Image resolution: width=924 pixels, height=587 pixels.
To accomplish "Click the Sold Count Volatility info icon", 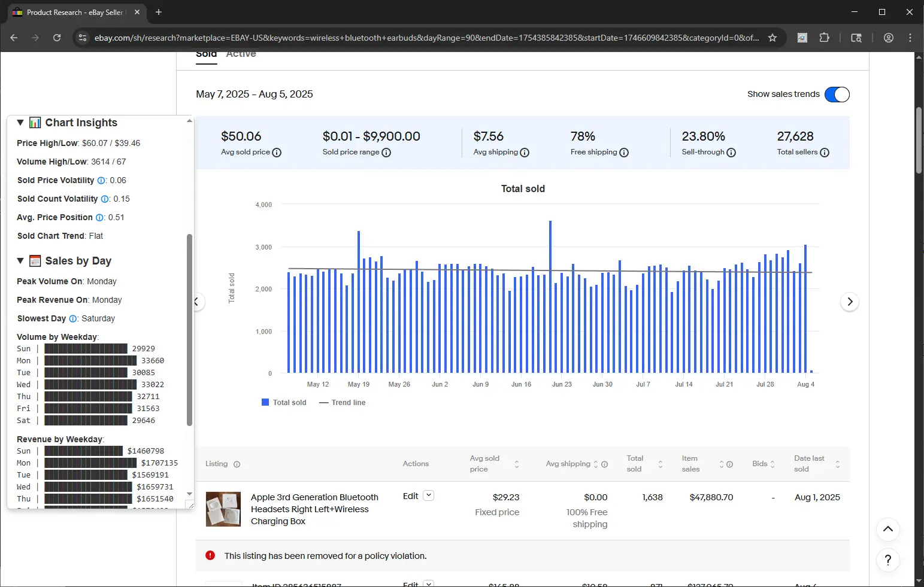I will pyautogui.click(x=105, y=199).
